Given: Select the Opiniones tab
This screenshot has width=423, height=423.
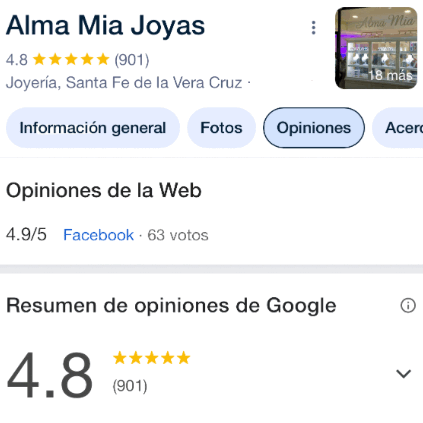Looking at the screenshot, I should click(x=314, y=128).
